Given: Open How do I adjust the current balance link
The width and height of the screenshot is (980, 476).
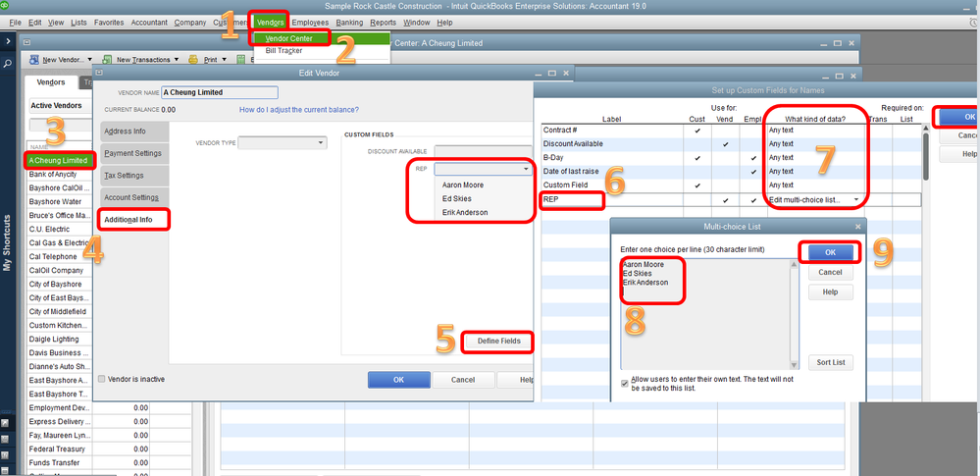Looking at the screenshot, I should tap(299, 110).
